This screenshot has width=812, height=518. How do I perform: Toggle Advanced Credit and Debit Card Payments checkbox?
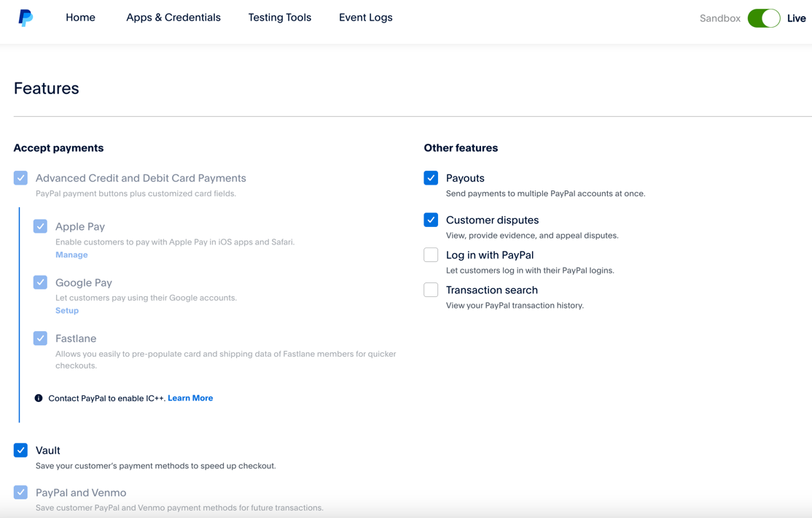tap(20, 178)
